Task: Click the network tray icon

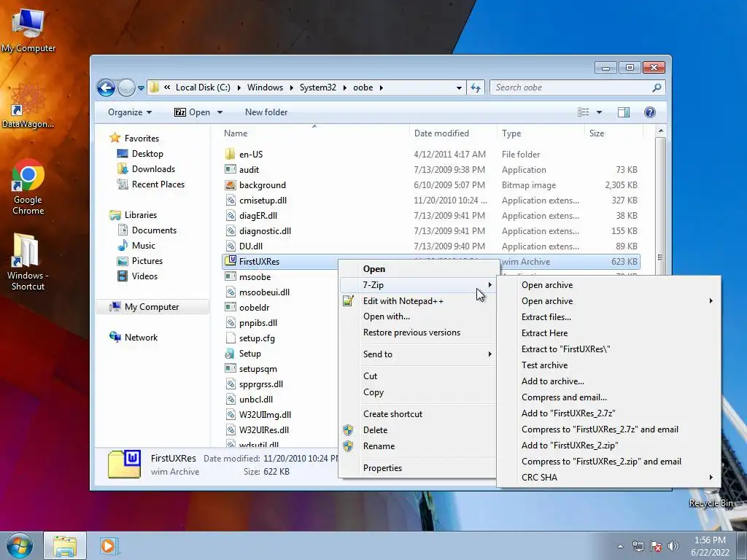Action: tap(638, 546)
